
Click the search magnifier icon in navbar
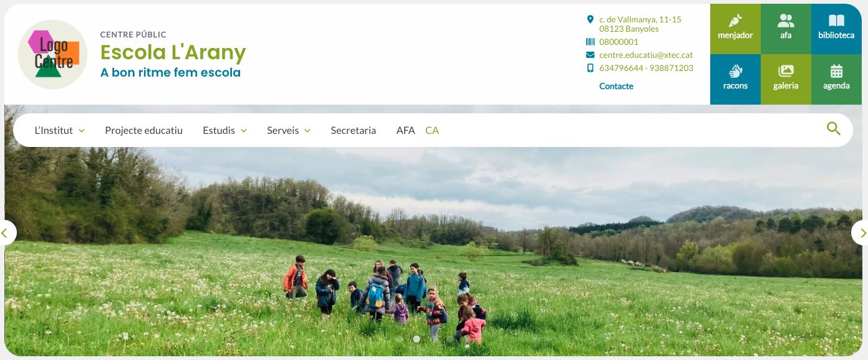click(834, 129)
